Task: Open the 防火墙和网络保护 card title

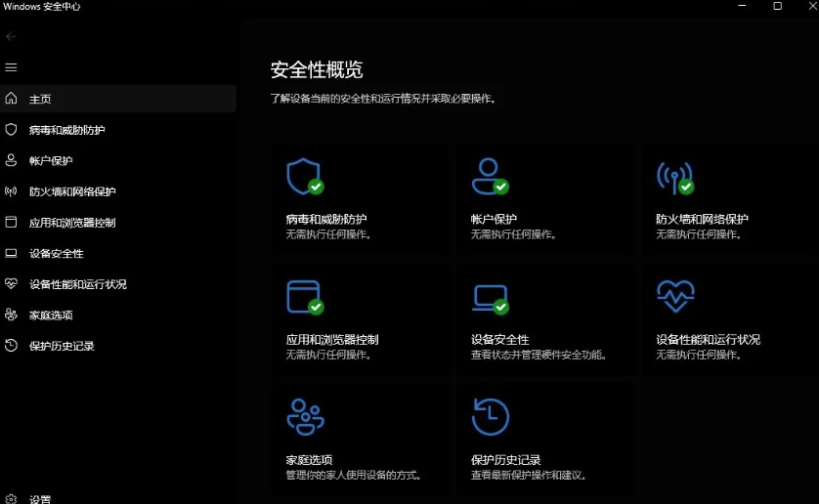Action: [x=702, y=220]
